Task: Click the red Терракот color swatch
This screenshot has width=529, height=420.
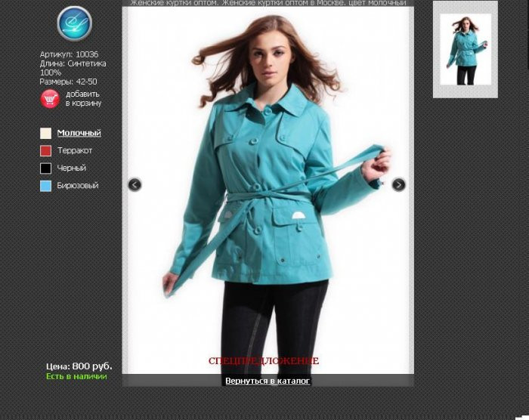Action: (x=46, y=151)
